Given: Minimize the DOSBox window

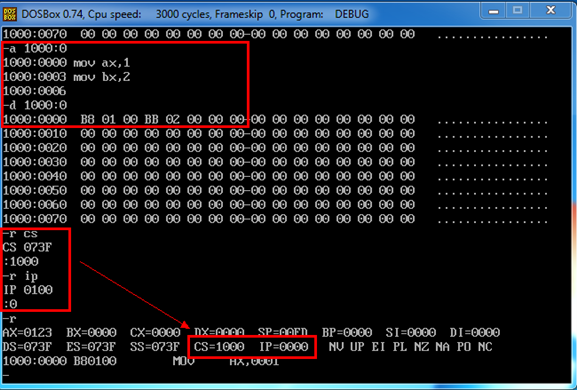Looking at the screenshot, I should [x=493, y=11].
